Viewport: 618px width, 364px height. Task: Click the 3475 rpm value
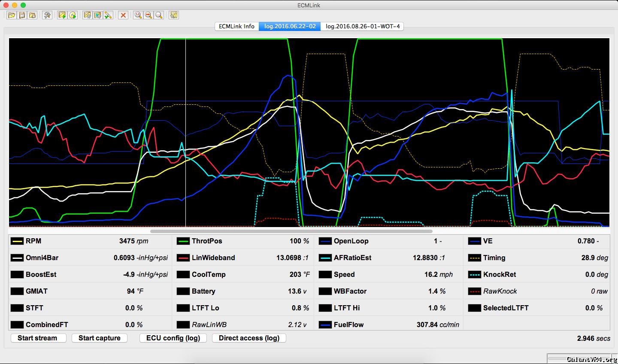[133, 241]
